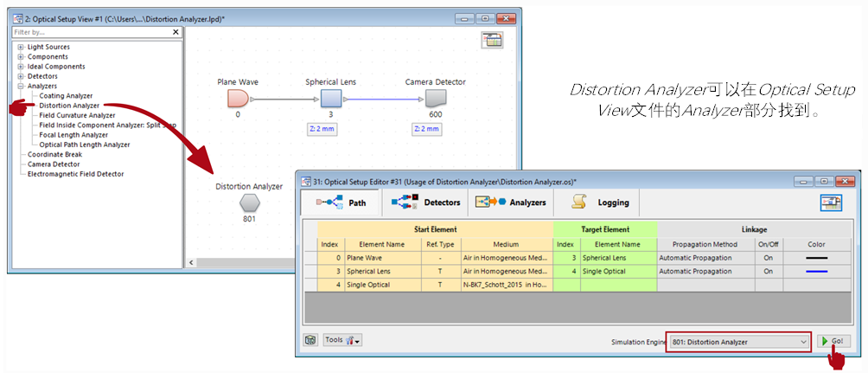Click the Single Optical target element cell

tap(618, 272)
